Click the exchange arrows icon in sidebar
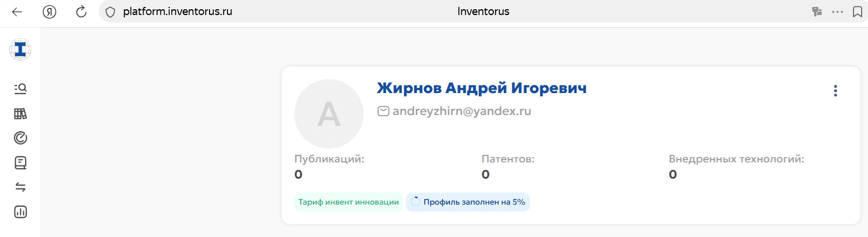Image resolution: width=868 pixels, height=237 pixels. coord(20,187)
